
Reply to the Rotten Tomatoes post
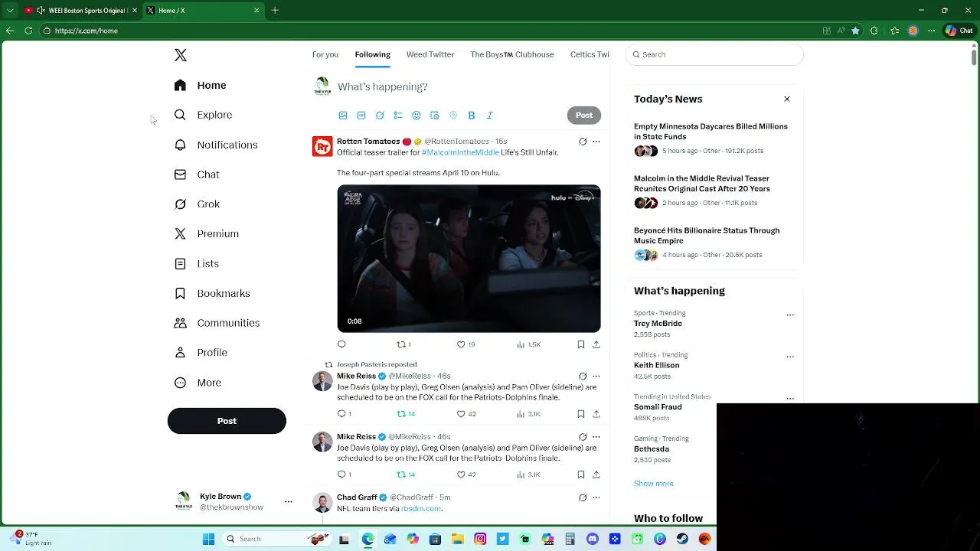click(x=341, y=344)
